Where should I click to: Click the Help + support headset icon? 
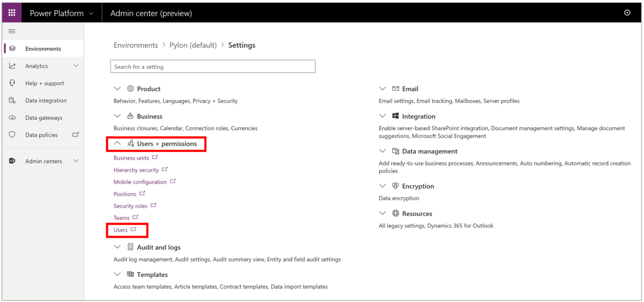(12, 83)
